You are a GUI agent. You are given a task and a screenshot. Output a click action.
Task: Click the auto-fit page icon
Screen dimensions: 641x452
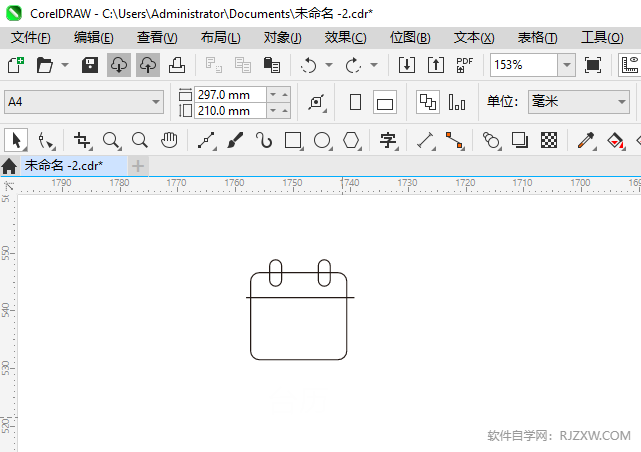pos(317,102)
